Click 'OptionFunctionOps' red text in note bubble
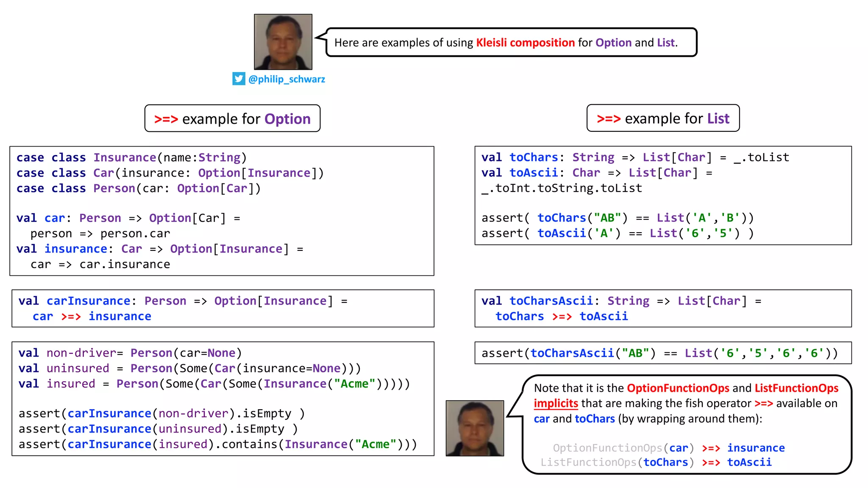 click(x=678, y=388)
